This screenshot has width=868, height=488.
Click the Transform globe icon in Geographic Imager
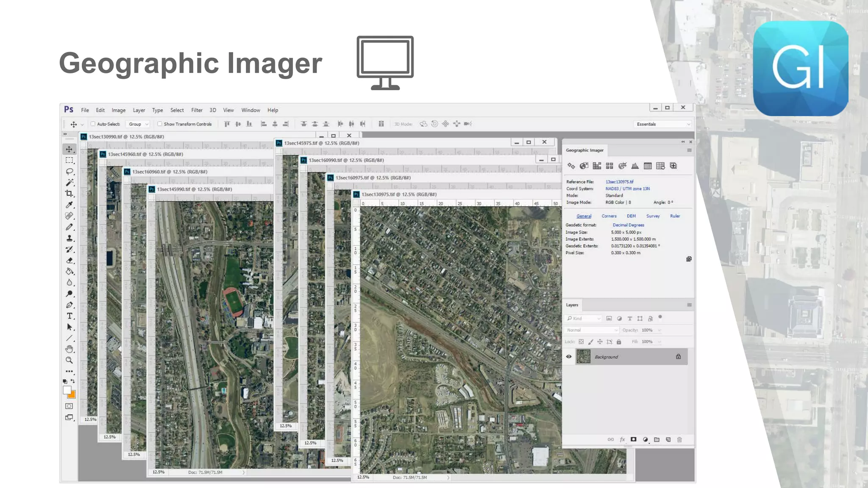584,166
